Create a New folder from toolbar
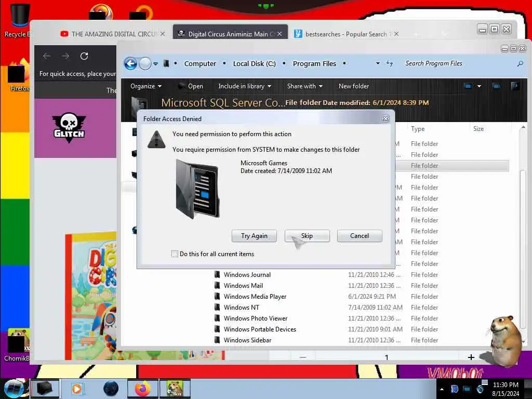 click(x=353, y=86)
